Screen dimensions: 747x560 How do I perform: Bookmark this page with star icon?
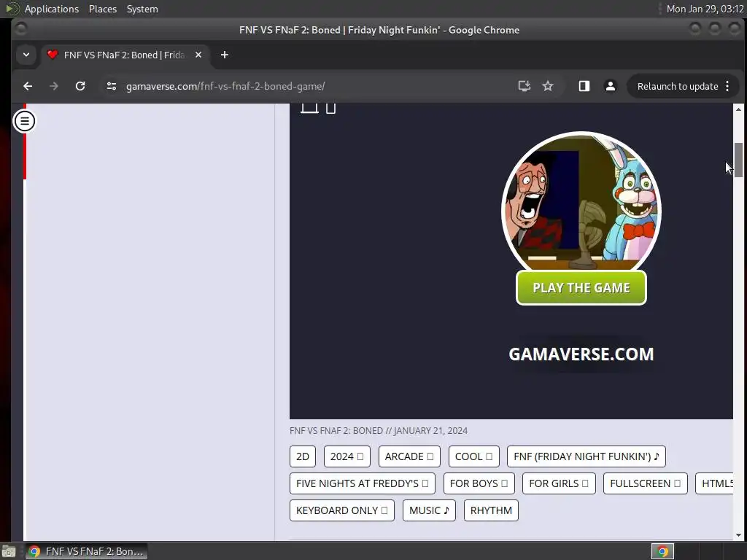548,86
